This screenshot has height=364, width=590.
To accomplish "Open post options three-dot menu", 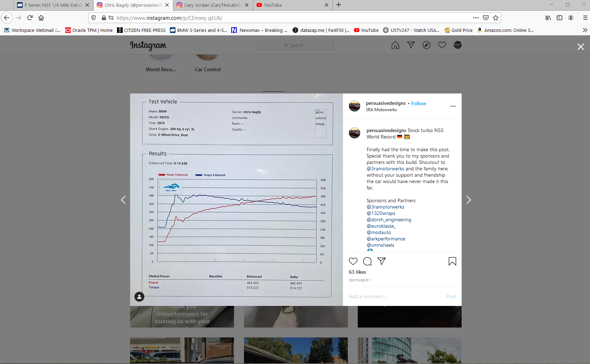I will click(453, 106).
